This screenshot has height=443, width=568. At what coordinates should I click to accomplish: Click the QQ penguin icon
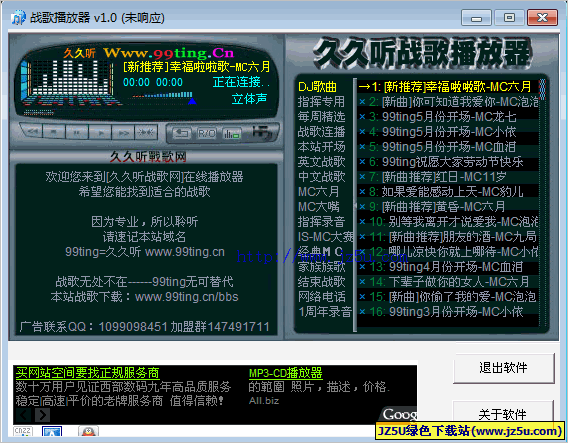pos(88,431)
